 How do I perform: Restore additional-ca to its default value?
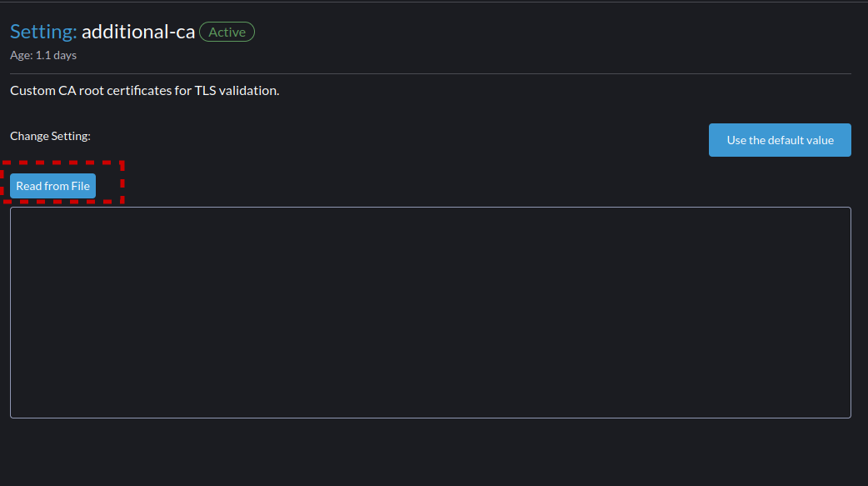780,140
